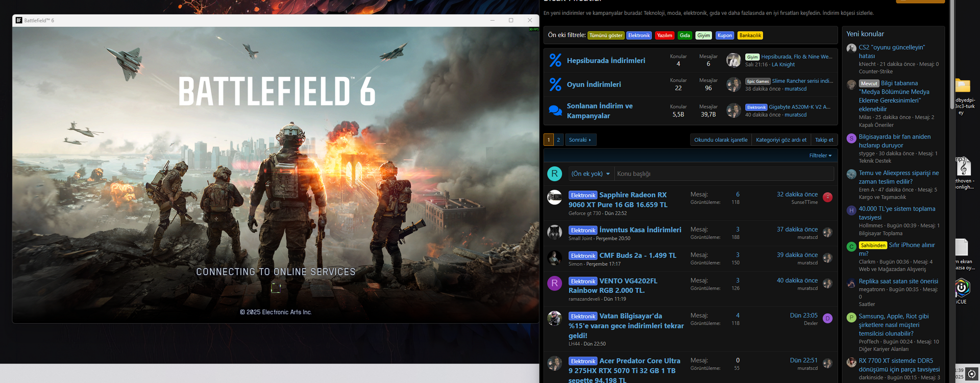Click Sonlanan İndirim chat bubbles icon

(555, 110)
